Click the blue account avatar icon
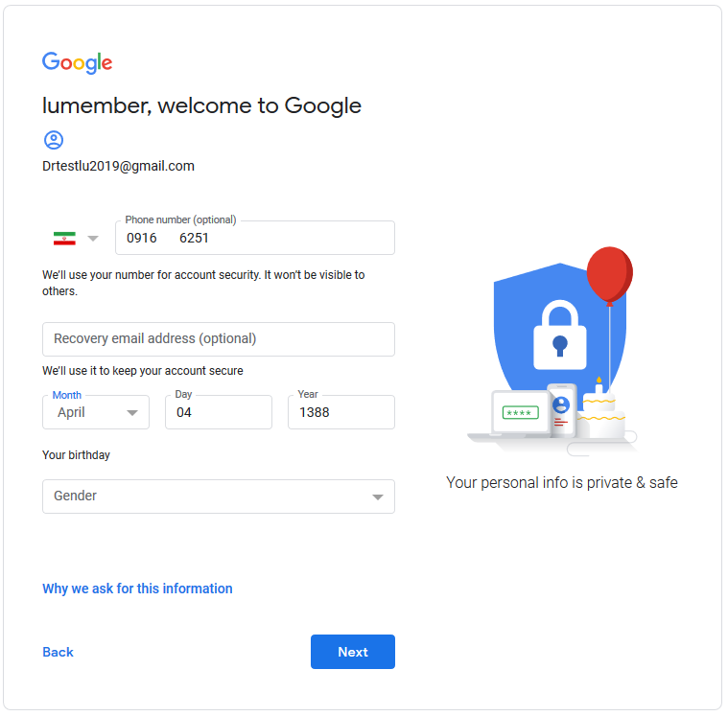Screen dimensions: 728x716 click(x=54, y=140)
